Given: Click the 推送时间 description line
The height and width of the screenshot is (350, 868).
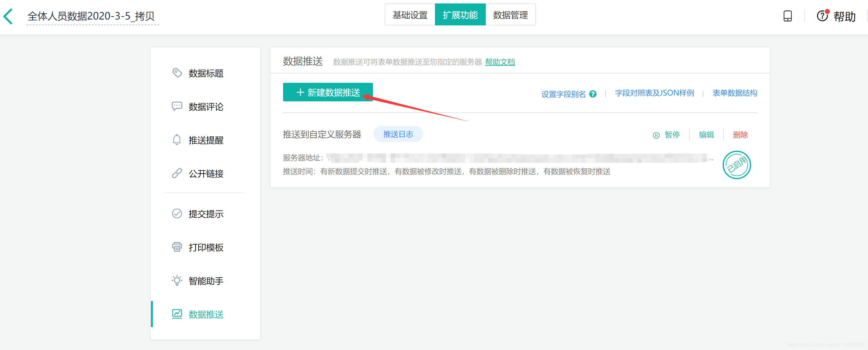Looking at the screenshot, I should 446,171.
